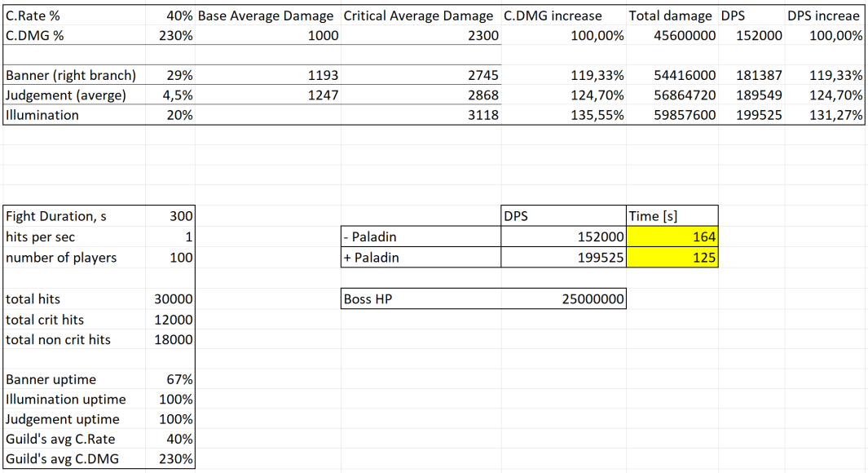Select the Boss HP value 25000000
The height and width of the screenshot is (473, 868).
click(593, 299)
